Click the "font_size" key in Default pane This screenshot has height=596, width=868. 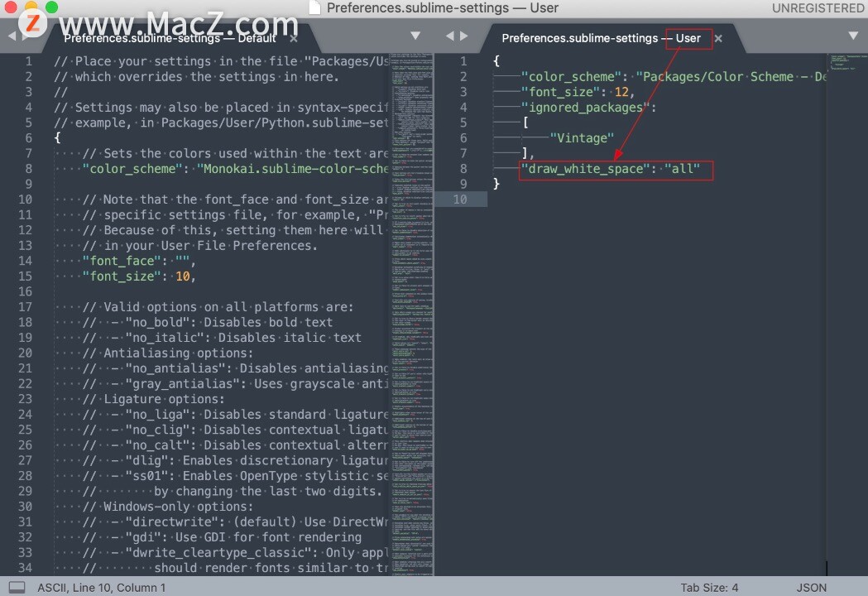(122, 276)
